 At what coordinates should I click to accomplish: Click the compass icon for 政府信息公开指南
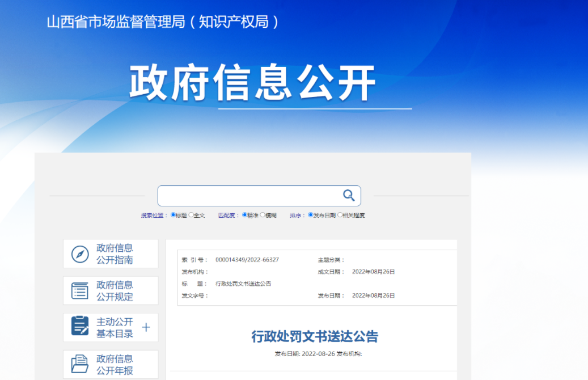click(x=80, y=254)
